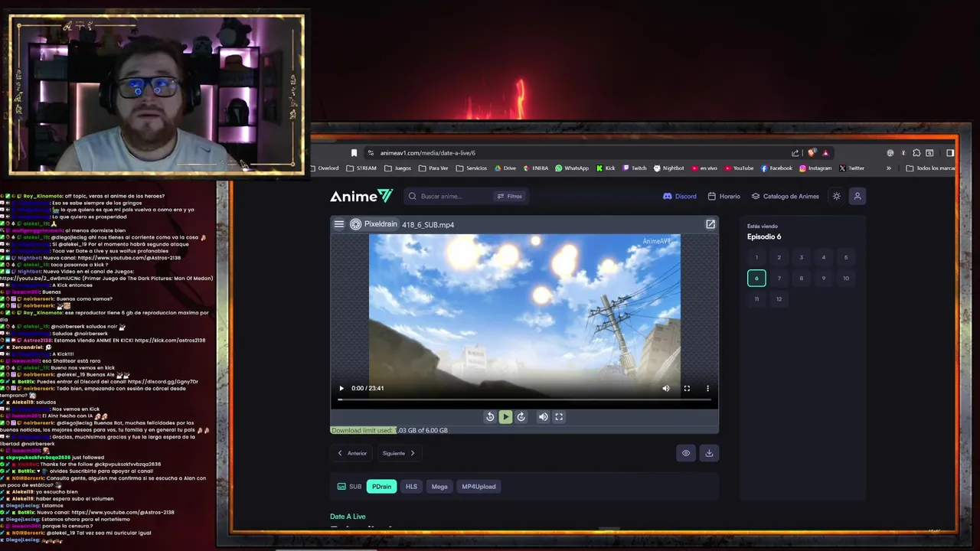The height and width of the screenshot is (551, 980).
Task: Go to Siguiente episode
Action: [399, 453]
